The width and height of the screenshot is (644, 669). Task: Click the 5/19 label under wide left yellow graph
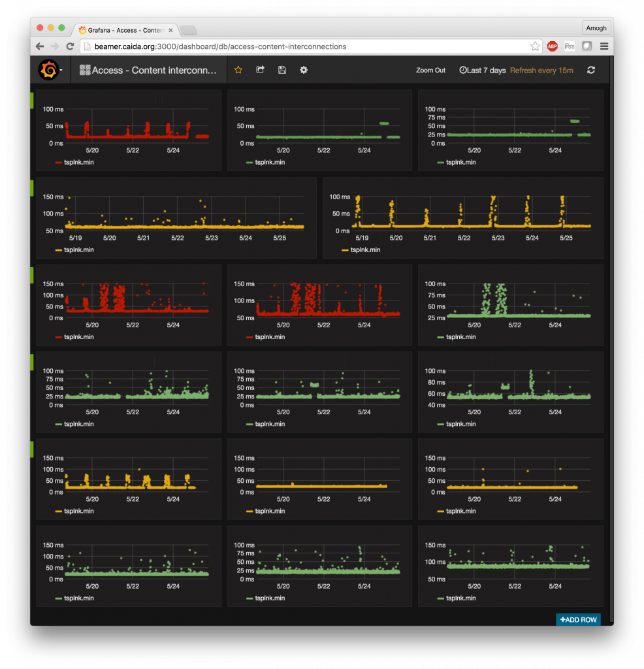[x=76, y=238]
